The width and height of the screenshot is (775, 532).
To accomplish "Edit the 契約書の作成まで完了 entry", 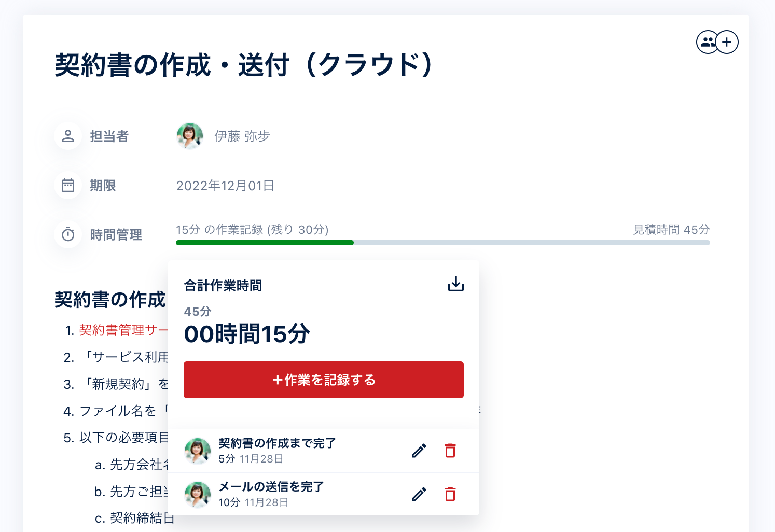I will click(419, 451).
